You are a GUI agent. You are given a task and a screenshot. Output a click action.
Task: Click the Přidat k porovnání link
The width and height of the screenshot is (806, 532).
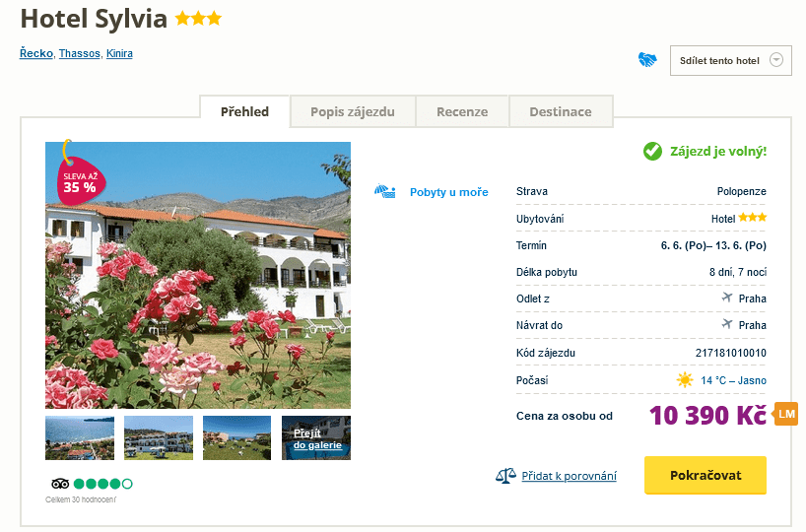571,476
